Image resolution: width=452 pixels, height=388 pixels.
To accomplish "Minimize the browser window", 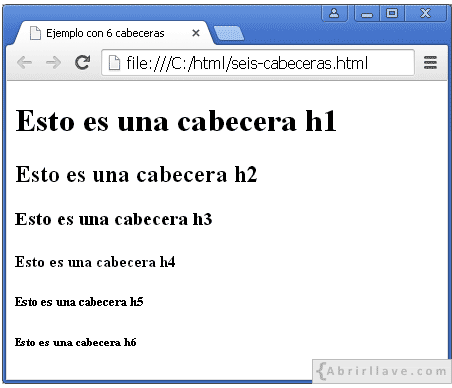I will (367, 14).
